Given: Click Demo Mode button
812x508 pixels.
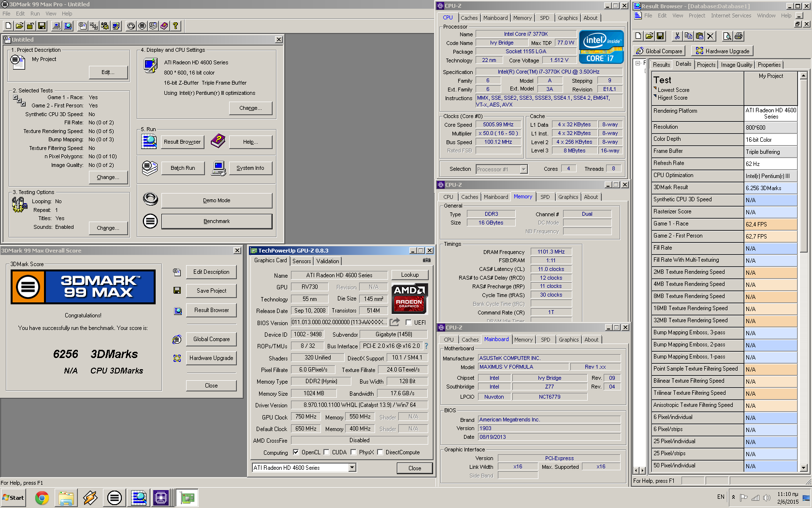Looking at the screenshot, I should tap(217, 200).
